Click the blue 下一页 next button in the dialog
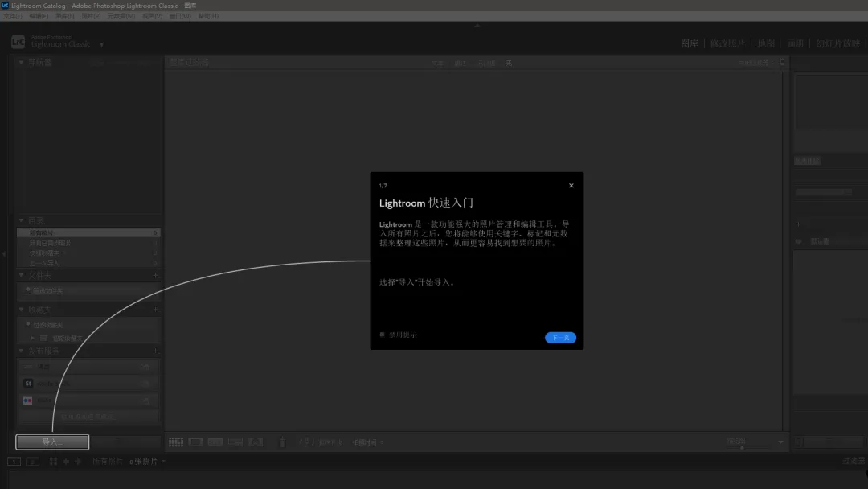Image resolution: width=868 pixels, height=489 pixels. [560, 337]
